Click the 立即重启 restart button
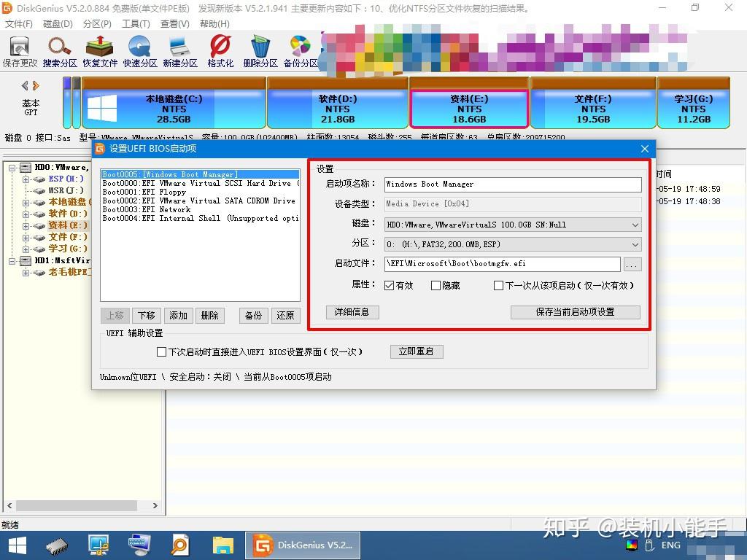Screen dimensions: 747x560 coord(417,351)
